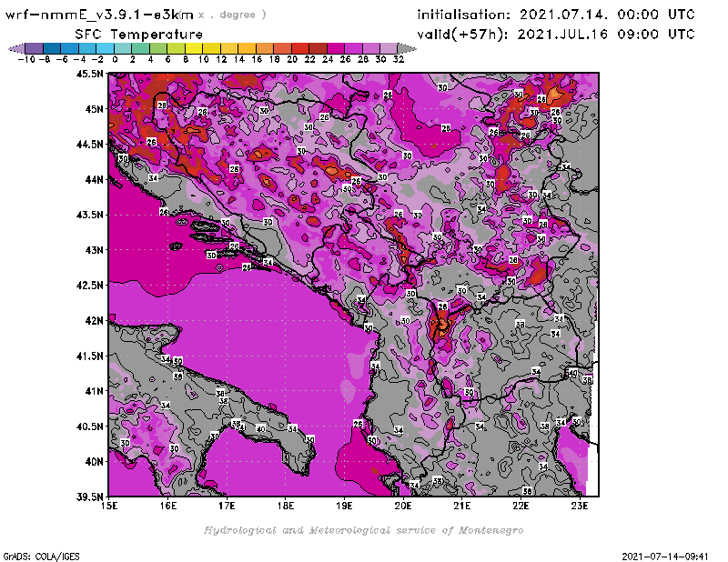The height and width of the screenshot is (562, 728).
Task: Click the valid time 'valid(+57h): 2021.JUL.16 09:00 UTC'
Action: click(556, 35)
